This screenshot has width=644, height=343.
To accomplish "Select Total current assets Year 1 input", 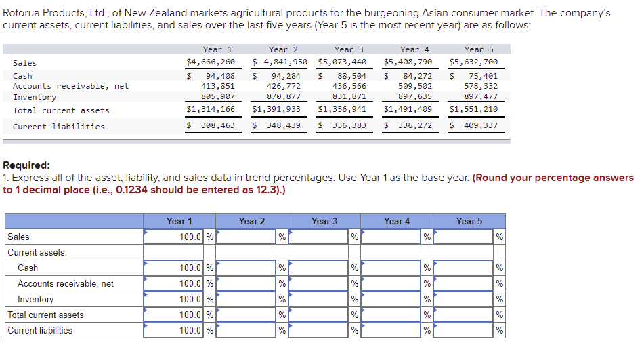I will coord(173,315).
